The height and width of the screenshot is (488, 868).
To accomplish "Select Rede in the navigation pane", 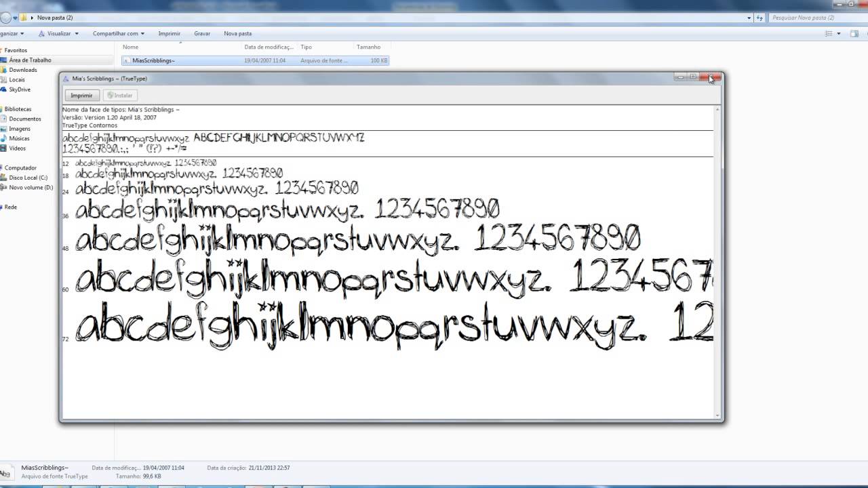I will coord(11,207).
